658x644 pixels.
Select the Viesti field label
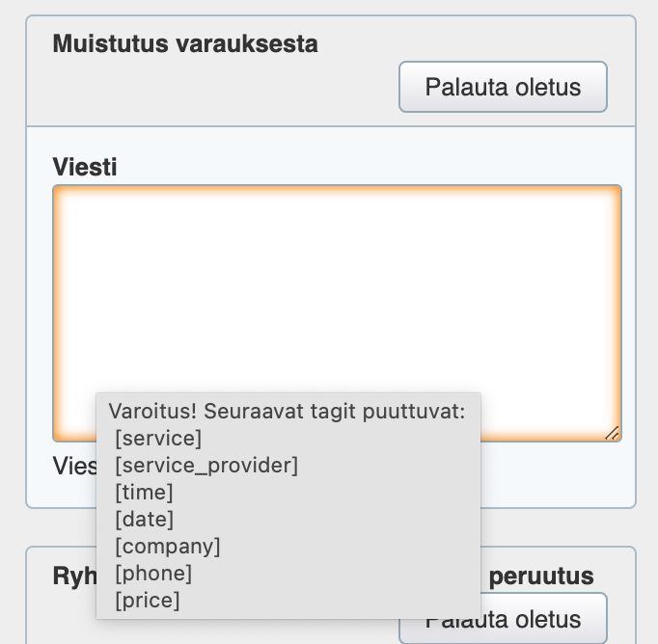pyautogui.click(x=85, y=167)
